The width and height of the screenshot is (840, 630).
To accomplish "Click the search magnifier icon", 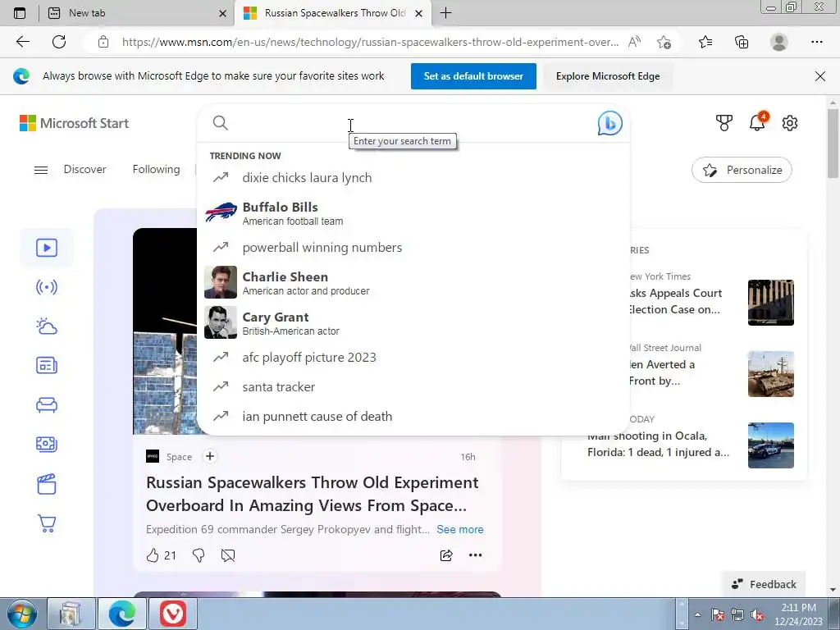I will (x=220, y=123).
